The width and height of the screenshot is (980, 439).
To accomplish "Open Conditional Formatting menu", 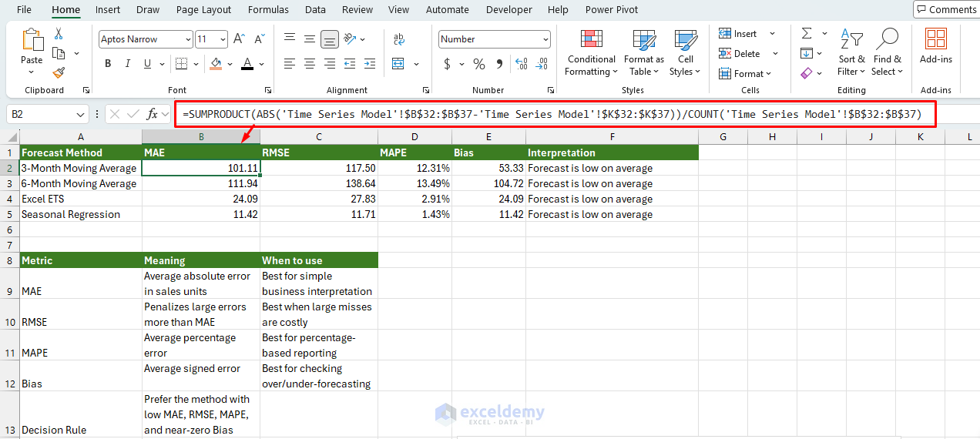I will click(592, 52).
